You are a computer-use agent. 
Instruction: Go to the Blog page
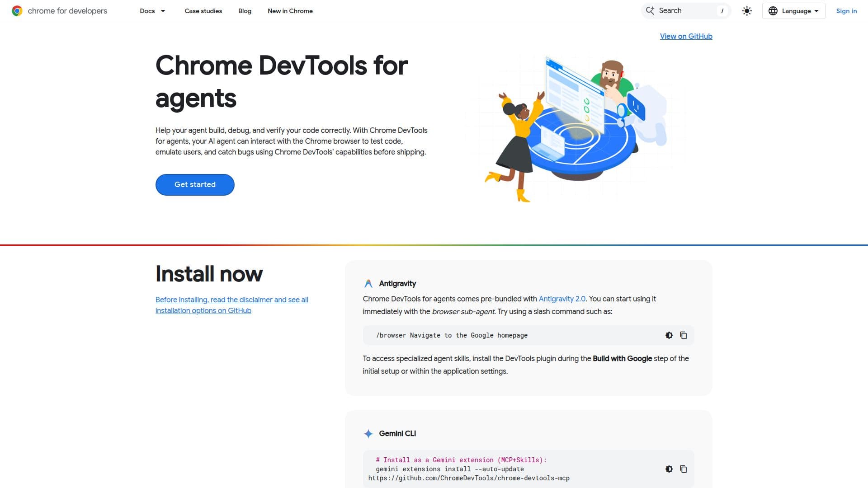245,11
